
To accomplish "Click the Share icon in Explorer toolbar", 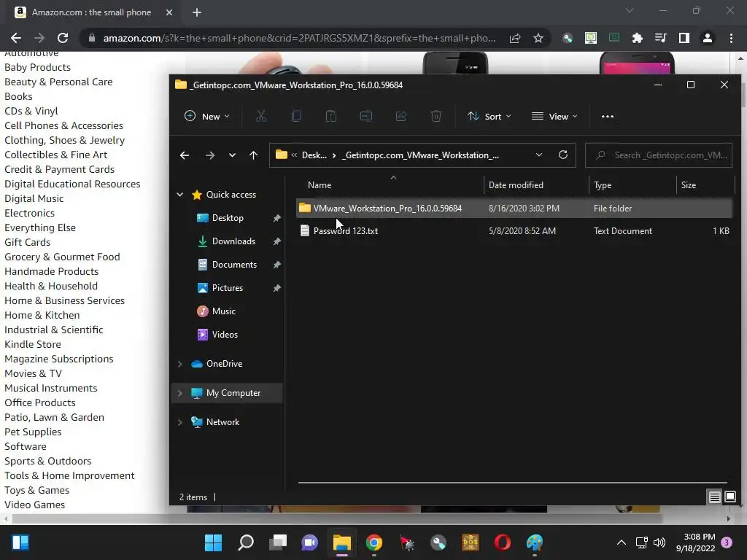I will point(401,116).
